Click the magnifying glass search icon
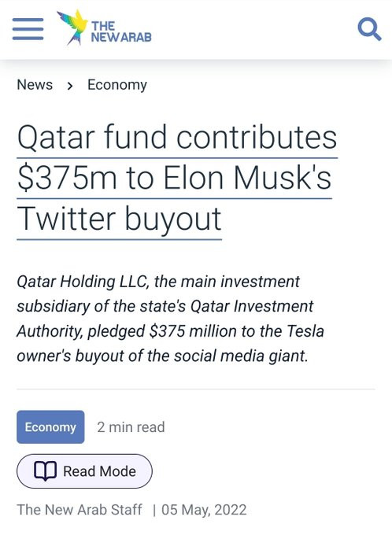 pos(369,30)
